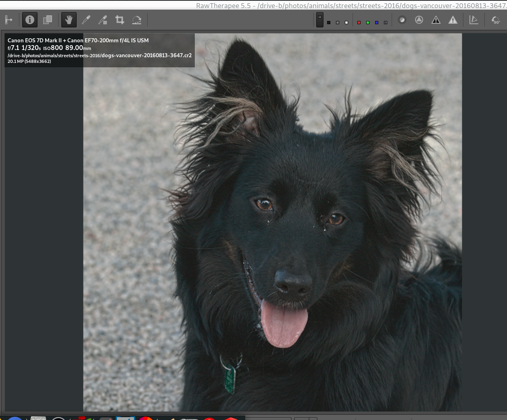Activate the Crop selection tool

click(x=120, y=20)
